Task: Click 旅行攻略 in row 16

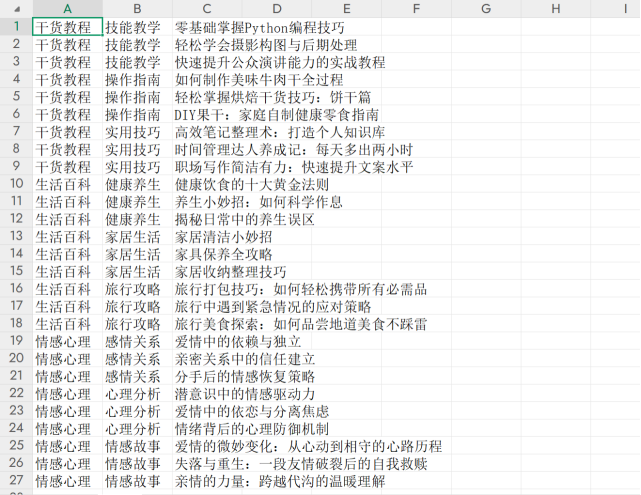Action: pyautogui.click(x=133, y=289)
